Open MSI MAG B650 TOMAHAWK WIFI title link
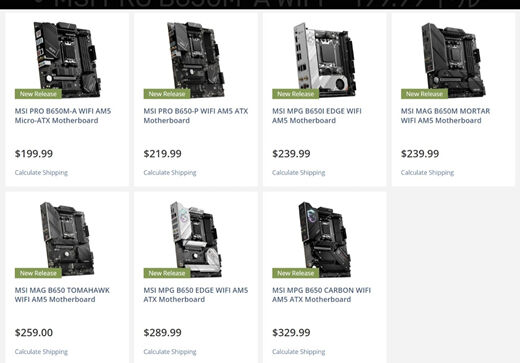This screenshot has width=520, height=363. pyautogui.click(x=62, y=295)
